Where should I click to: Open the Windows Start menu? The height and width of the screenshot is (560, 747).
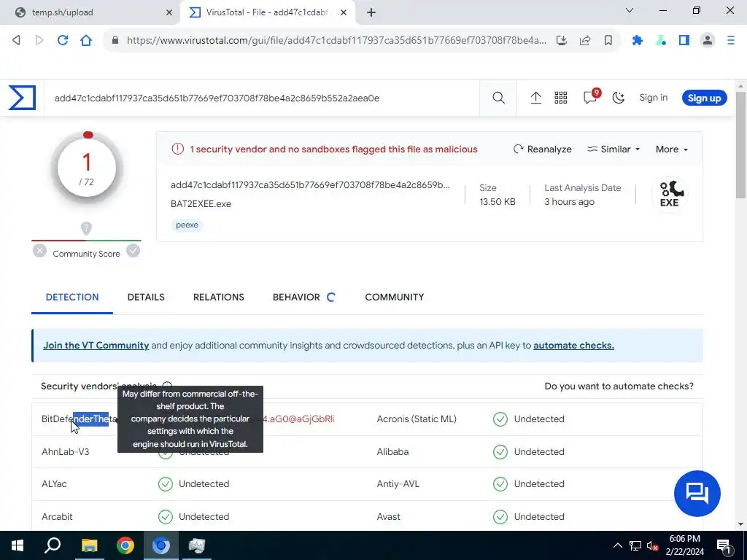tap(18, 545)
